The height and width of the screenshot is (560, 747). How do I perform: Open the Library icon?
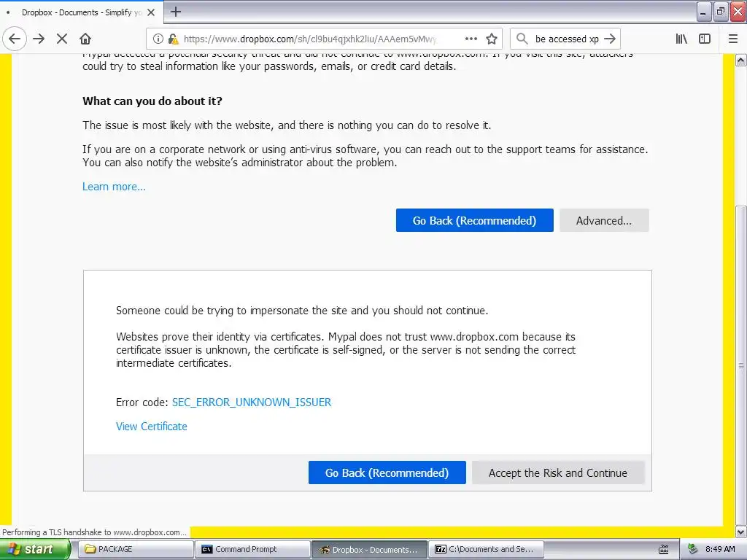pos(681,39)
